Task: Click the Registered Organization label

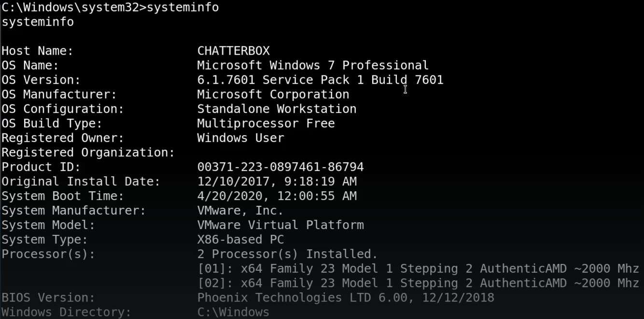Action: point(88,152)
